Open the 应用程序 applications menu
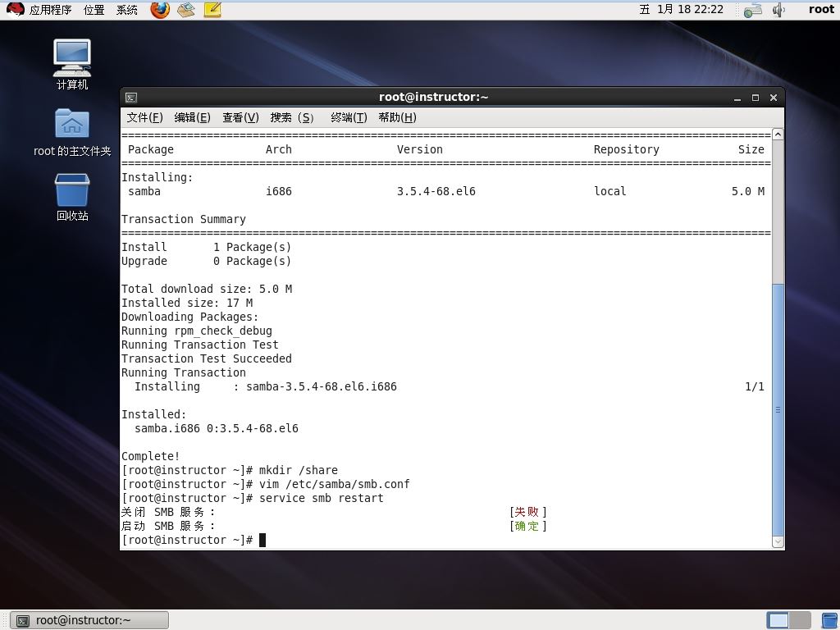 [x=50, y=10]
